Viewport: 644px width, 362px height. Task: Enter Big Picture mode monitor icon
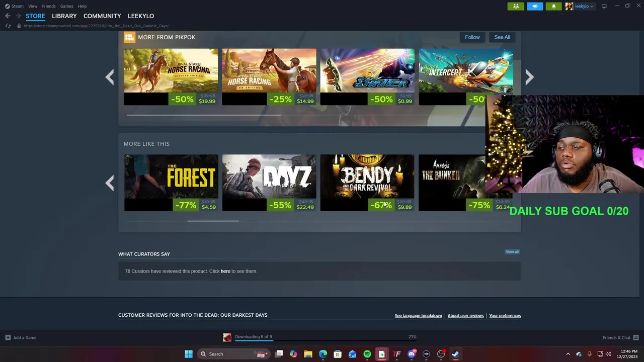click(604, 6)
